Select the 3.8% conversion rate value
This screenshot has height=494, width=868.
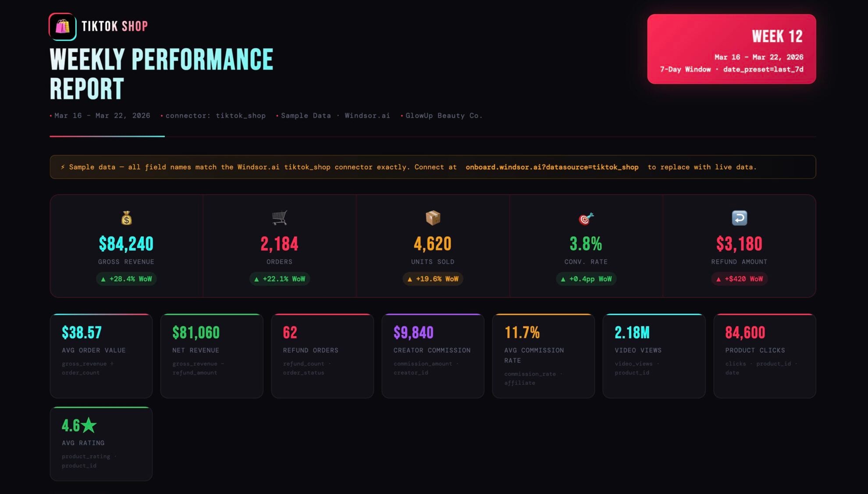(x=586, y=244)
